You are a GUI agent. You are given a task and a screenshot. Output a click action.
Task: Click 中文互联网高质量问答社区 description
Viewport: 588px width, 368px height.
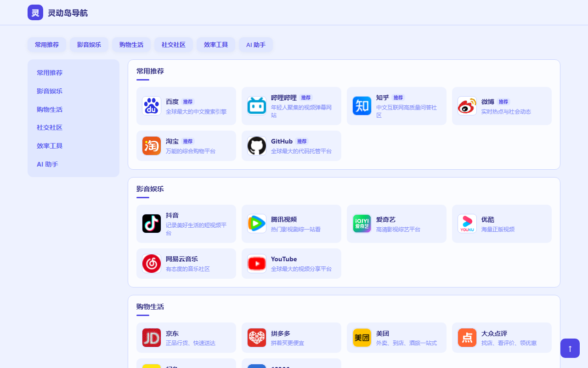[407, 111]
